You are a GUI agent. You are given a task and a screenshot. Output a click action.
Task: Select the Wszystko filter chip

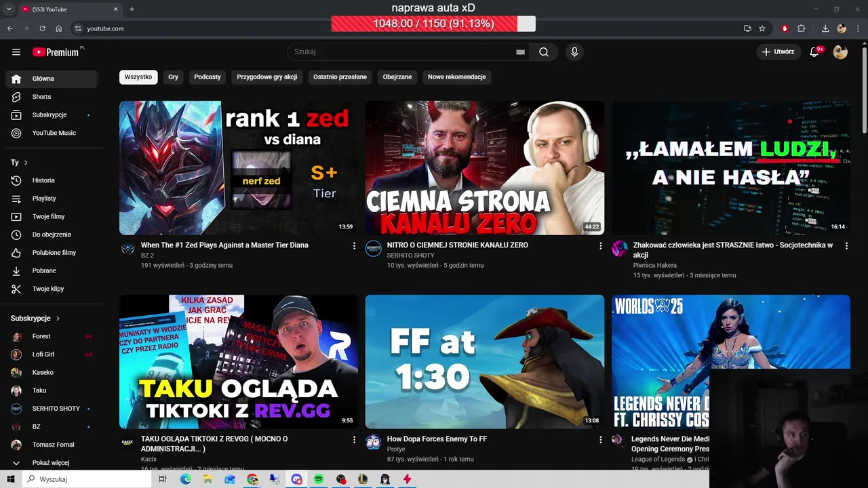138,77
